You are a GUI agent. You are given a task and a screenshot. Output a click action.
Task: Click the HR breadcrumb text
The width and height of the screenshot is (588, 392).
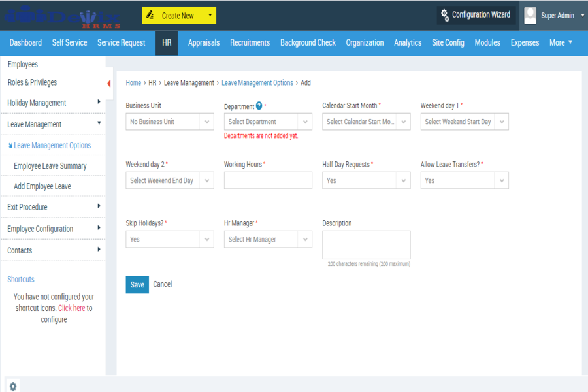pos(152,82)
